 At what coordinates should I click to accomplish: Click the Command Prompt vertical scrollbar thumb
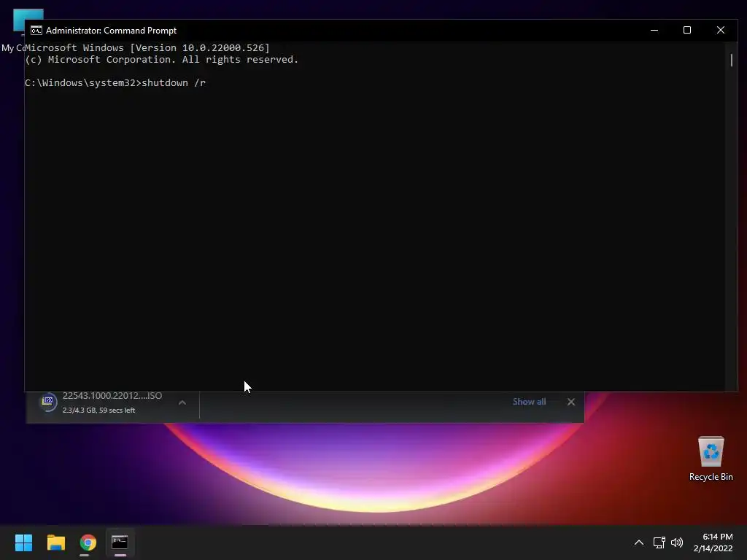pos(731,60)
